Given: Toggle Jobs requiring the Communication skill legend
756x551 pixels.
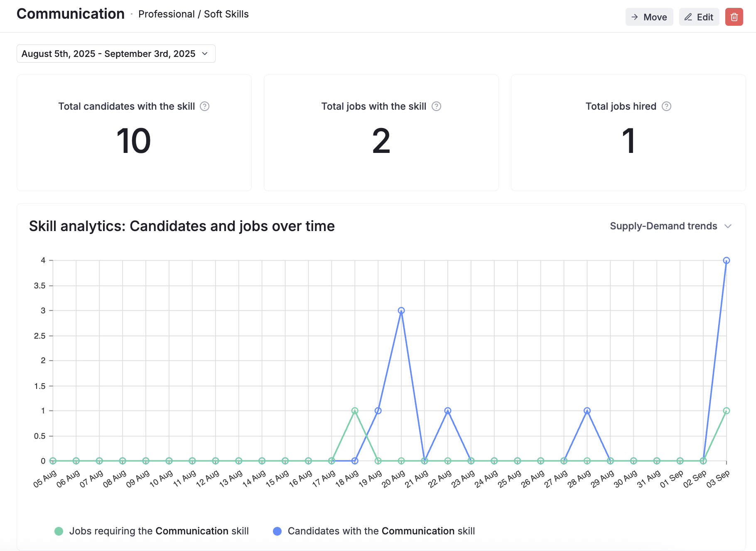Looking at the screenshot, I should click(x=159, y=531).
